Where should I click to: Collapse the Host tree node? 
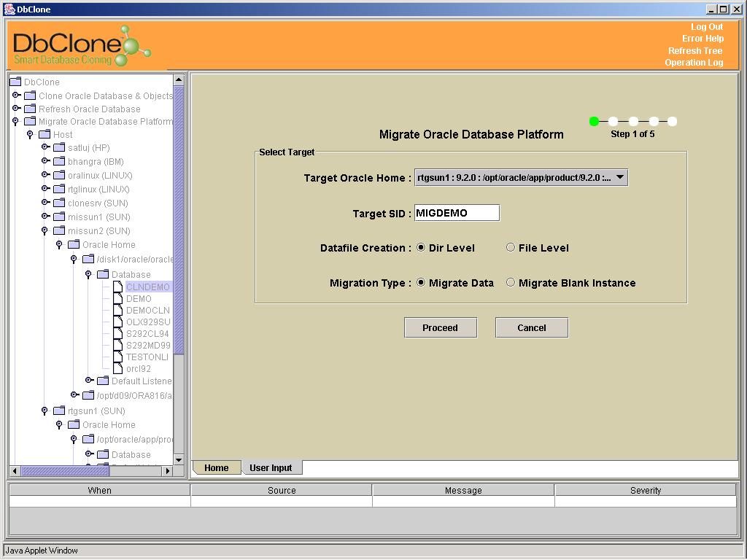30,135
